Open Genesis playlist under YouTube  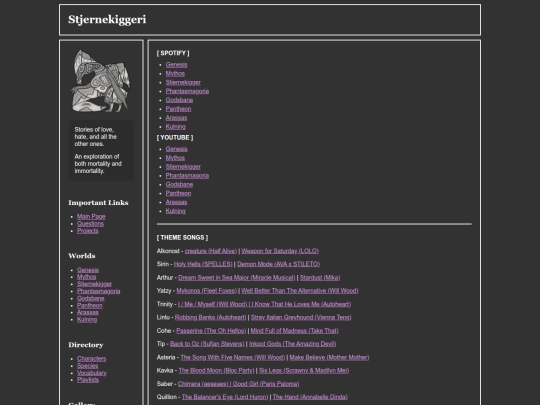176,149
